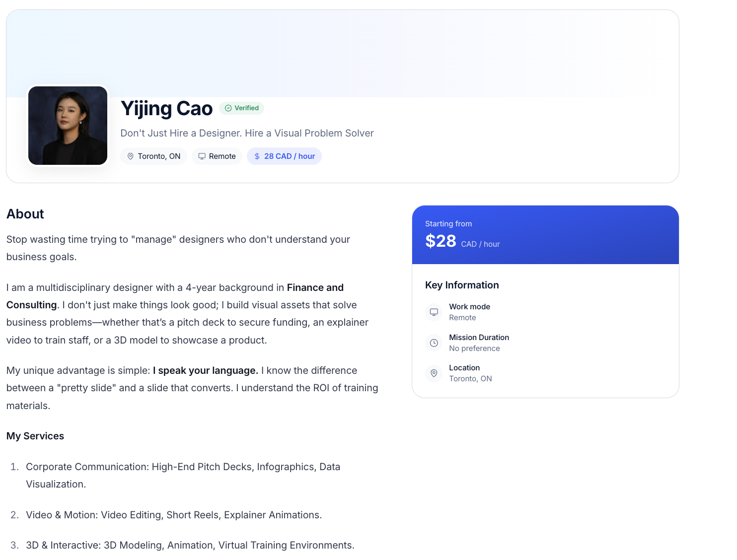Image resolution: width=737 pixels, height=560 pixels.
Task: Click the Location pin icon in Key Information
Action: pos(434,373)
